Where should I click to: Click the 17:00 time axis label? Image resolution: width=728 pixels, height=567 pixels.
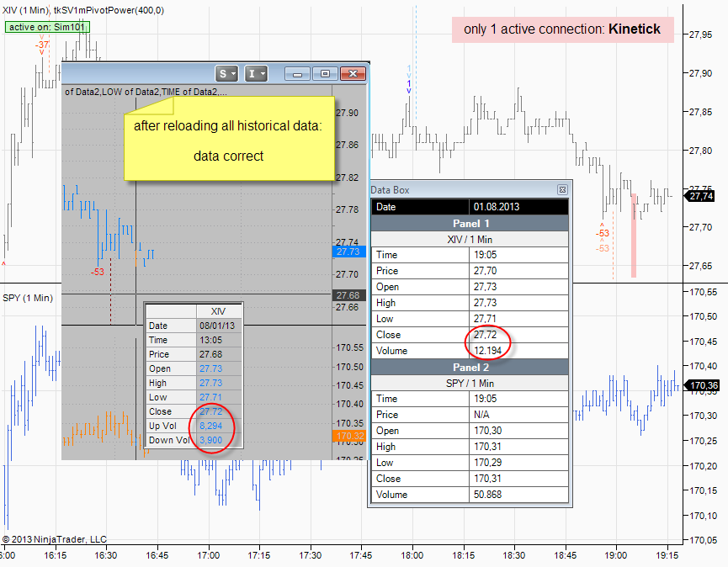[208, 555]
